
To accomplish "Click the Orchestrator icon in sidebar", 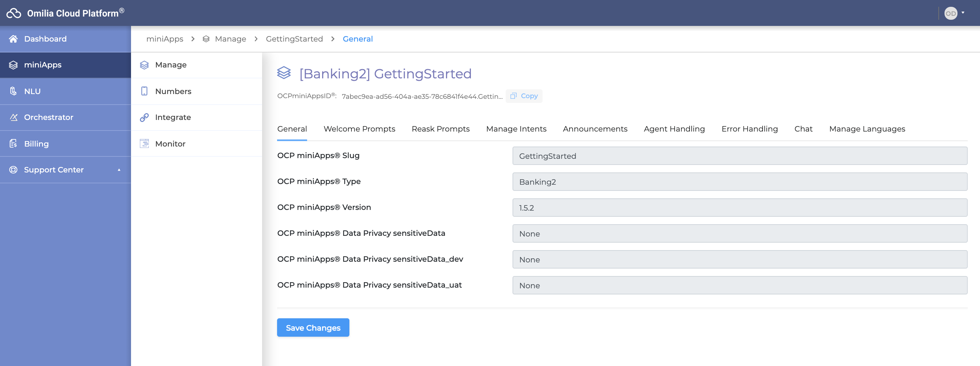I will (x=13, y=117).
